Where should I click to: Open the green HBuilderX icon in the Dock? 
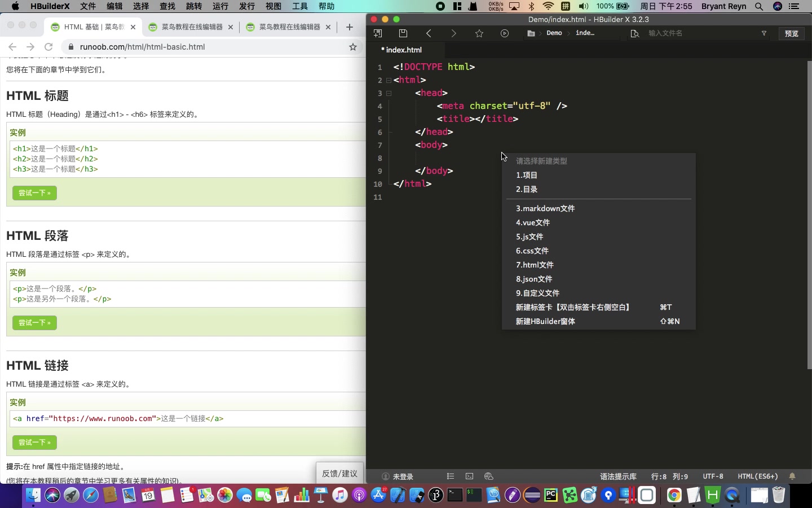(x=713, y=496)
